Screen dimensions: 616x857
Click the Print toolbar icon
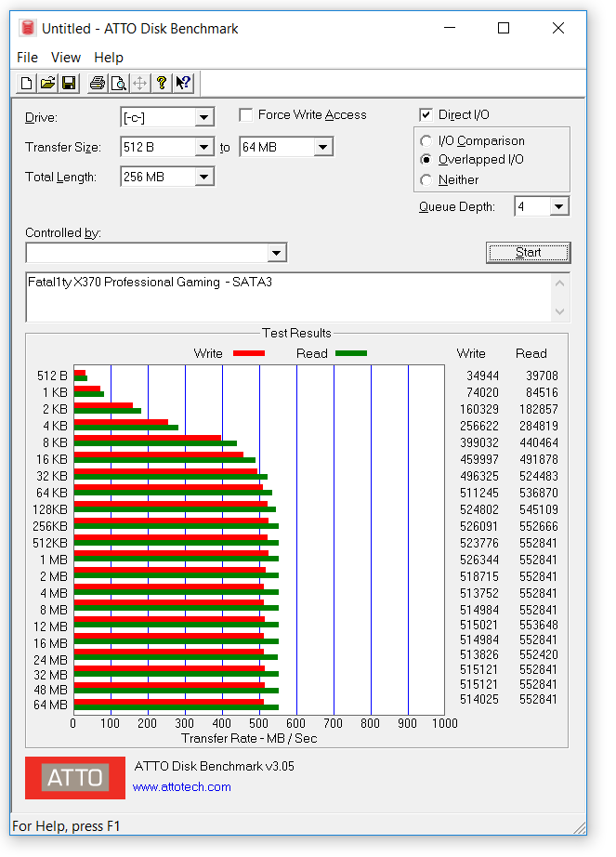coord(98,83)
